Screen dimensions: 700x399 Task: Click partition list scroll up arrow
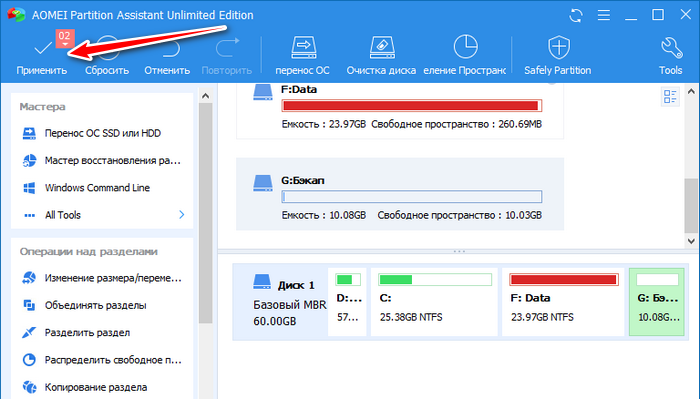coord(691,91)
